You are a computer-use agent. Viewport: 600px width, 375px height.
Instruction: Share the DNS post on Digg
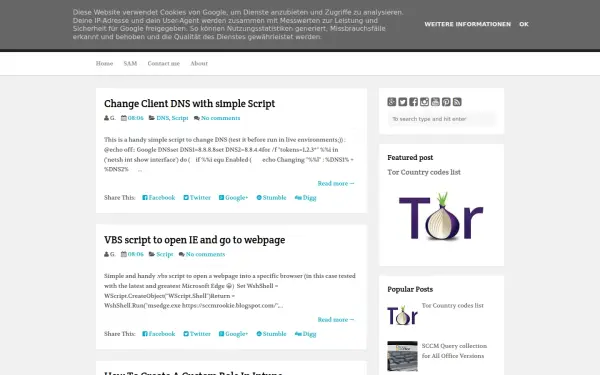305,198
